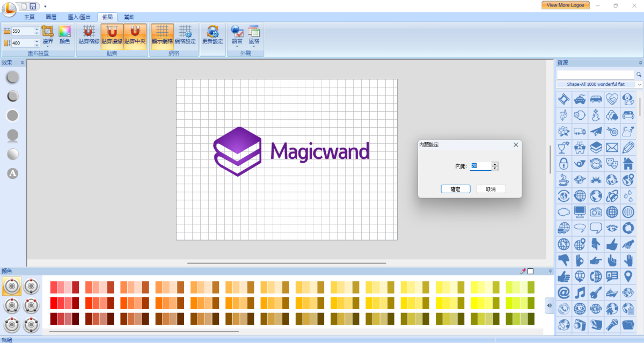Choose the house shape from resources
The height and width of the screenshot is (343, 644).
coord(628,164)
